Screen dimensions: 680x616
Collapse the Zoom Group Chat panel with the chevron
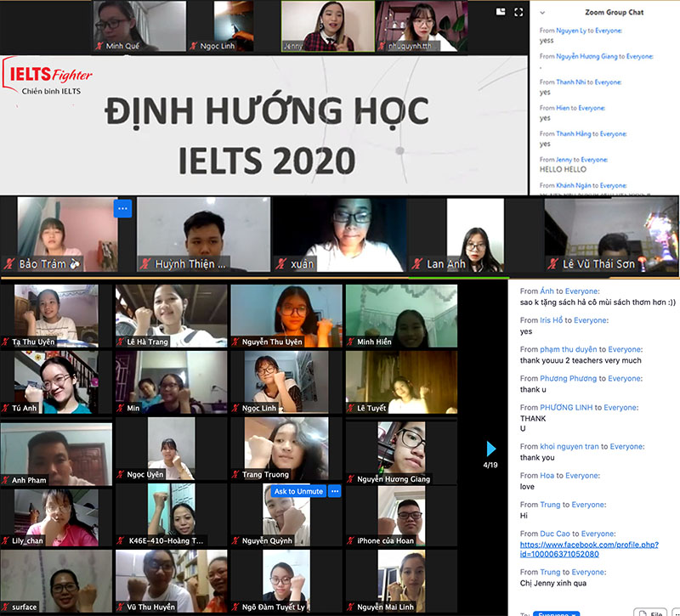click(541, 13)
